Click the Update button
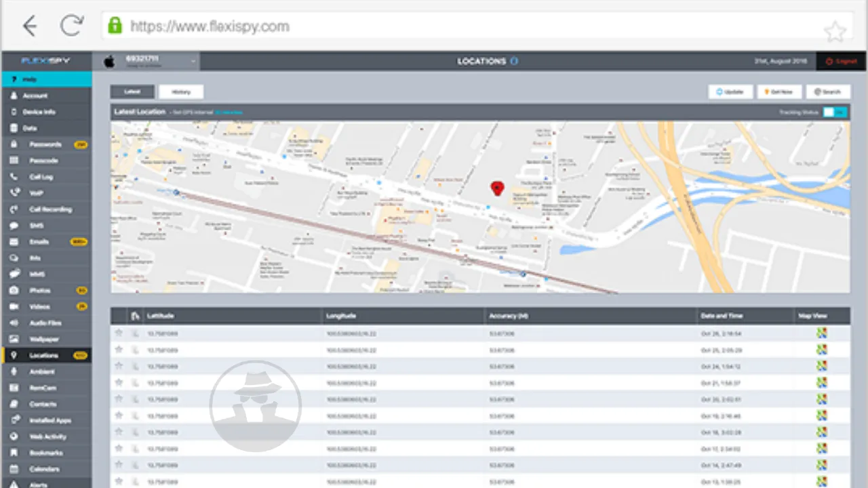Image resolution: width=868 pixels, height=488 pixels. [731, 91]
